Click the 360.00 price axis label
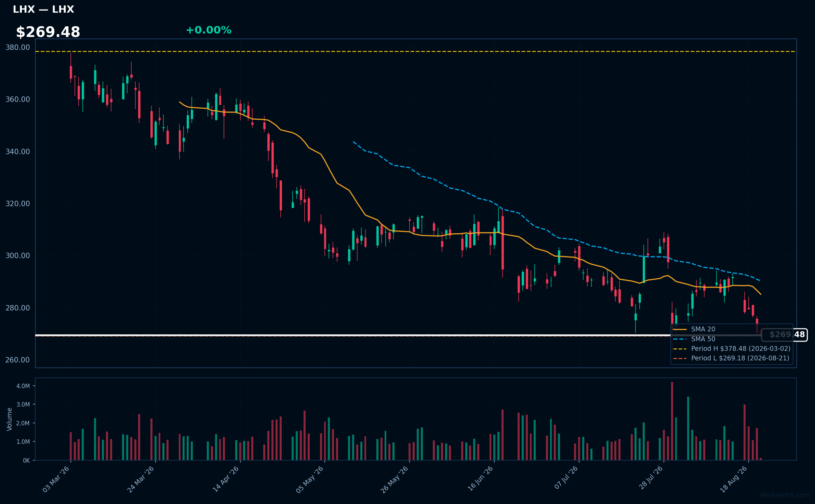The width and height of the screenshot is (815, 504). 18,100
